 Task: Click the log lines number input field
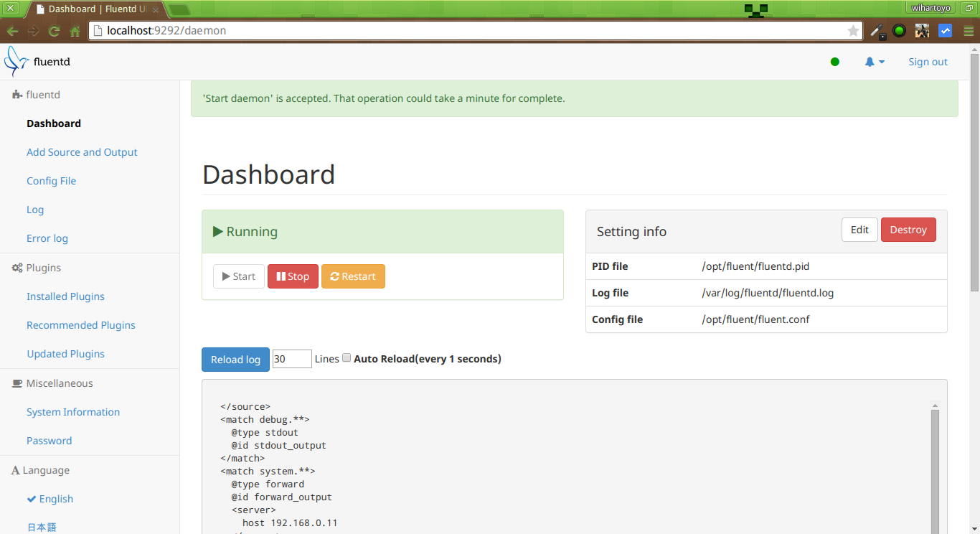[x=292, y=358]
